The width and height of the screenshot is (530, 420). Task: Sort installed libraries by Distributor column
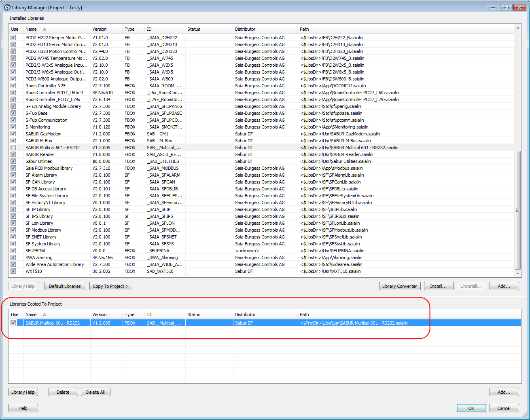265,29
